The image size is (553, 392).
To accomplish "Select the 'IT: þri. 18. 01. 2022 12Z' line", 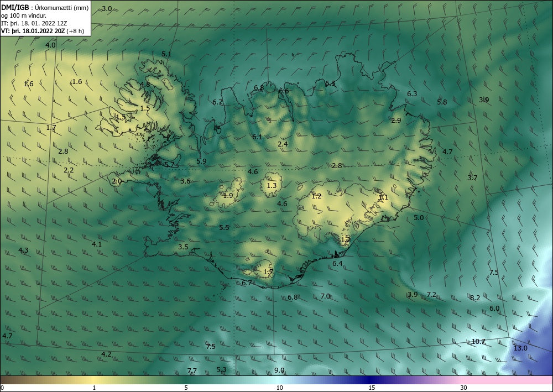I will [x=34, y=23].
